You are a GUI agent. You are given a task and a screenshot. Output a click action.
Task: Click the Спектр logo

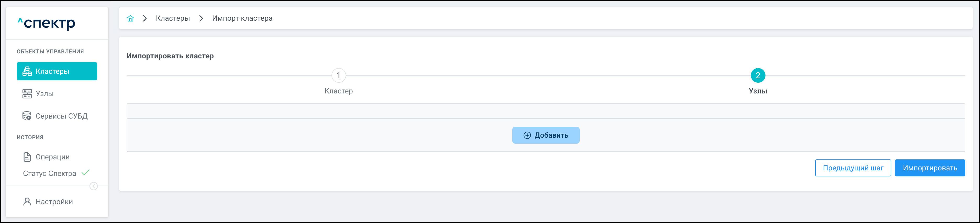[x=46, y=24]
